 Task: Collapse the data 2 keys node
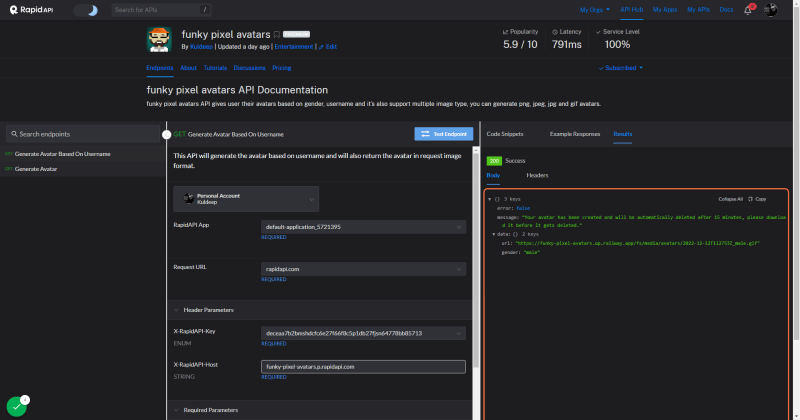493,234
